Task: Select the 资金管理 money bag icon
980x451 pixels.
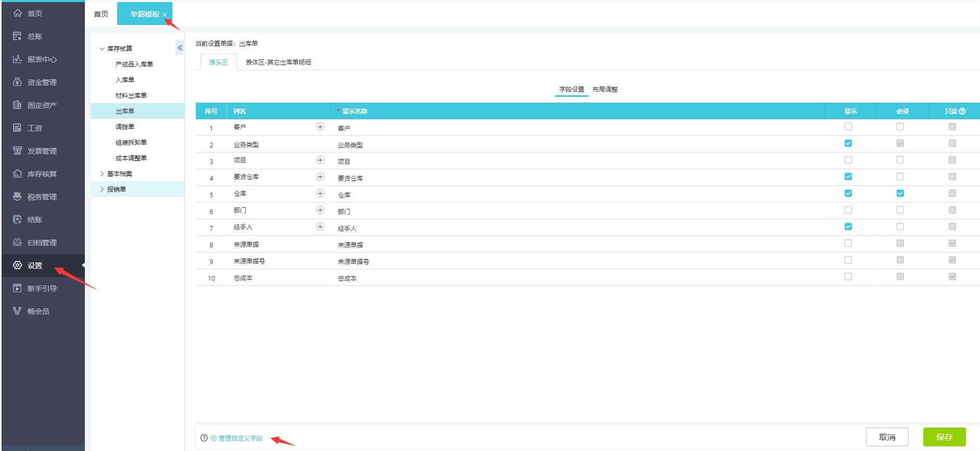Action: coord(17,82)
